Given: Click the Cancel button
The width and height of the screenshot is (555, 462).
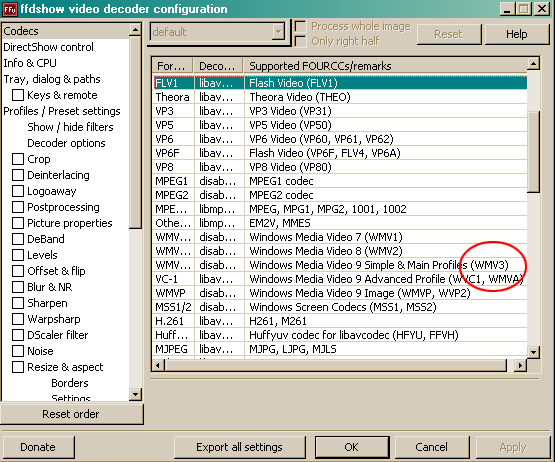Looking at the screenshot, I should point(432,447).
